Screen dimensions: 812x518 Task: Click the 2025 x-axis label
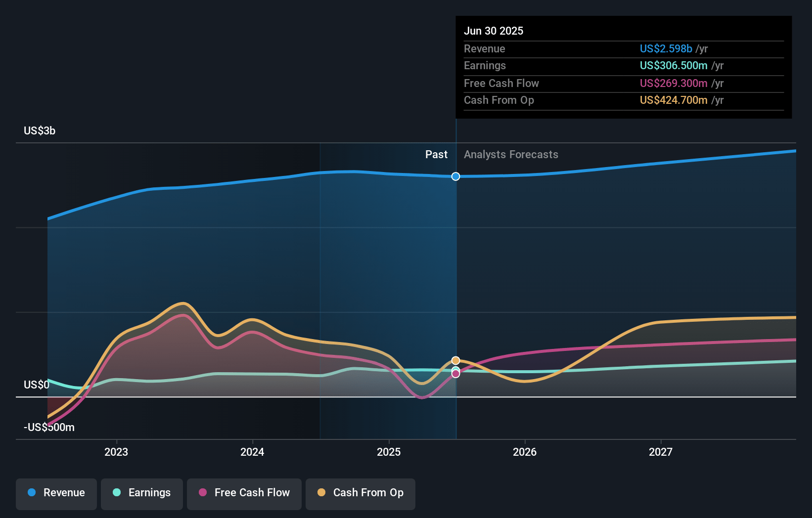[x=389, y=452]
